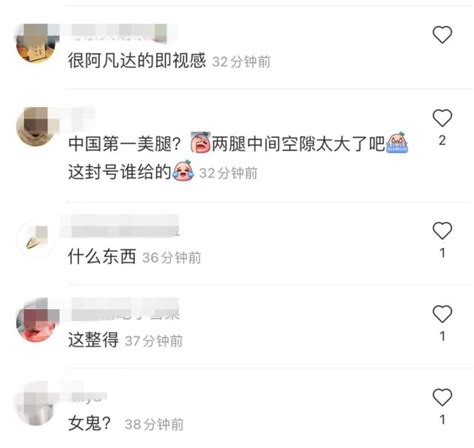
Task: Select comment text '什么东西'
Action: pyautogui.click(x=102, y=257)
